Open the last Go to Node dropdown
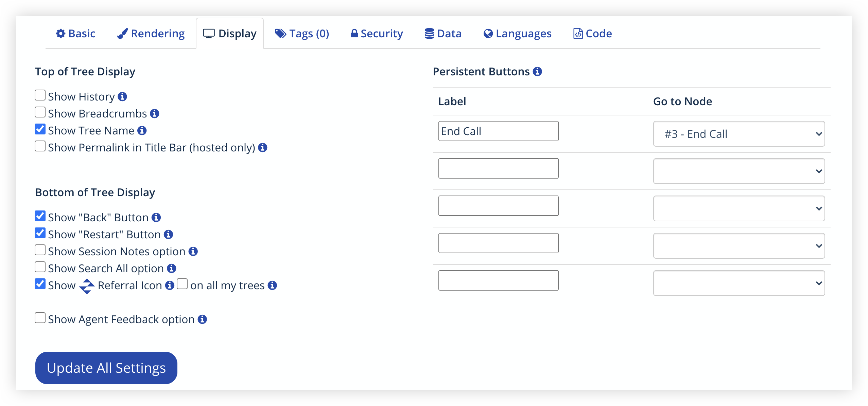Image resolution: width=868 pixels, height=406 pixels. point(739,283)
